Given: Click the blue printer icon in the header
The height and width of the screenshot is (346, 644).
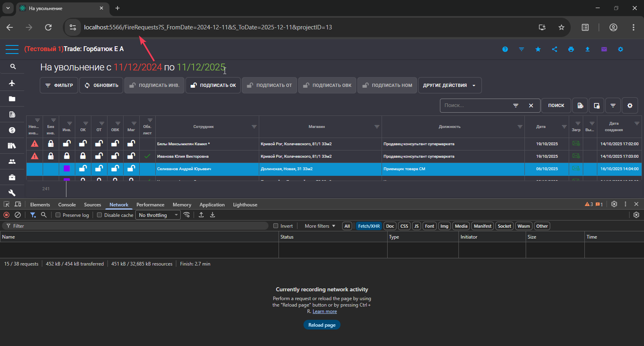Looking at the screenshot, I should (571, 49).
